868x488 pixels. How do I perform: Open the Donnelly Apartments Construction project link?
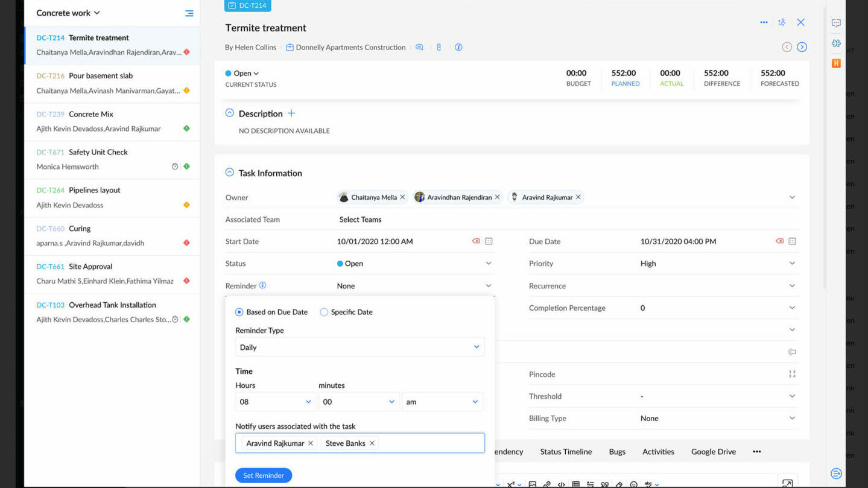[x=350, y=47]
